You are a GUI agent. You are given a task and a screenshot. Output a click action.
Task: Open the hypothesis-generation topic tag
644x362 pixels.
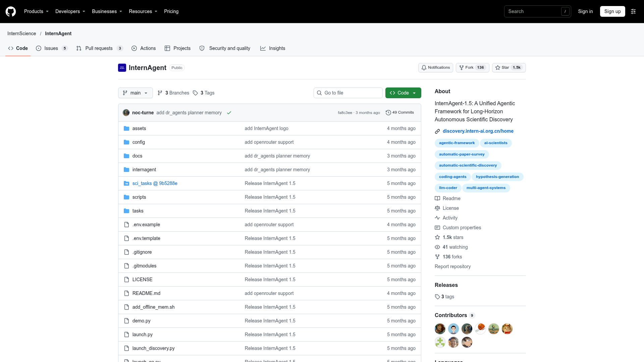[x=497, y=177]
